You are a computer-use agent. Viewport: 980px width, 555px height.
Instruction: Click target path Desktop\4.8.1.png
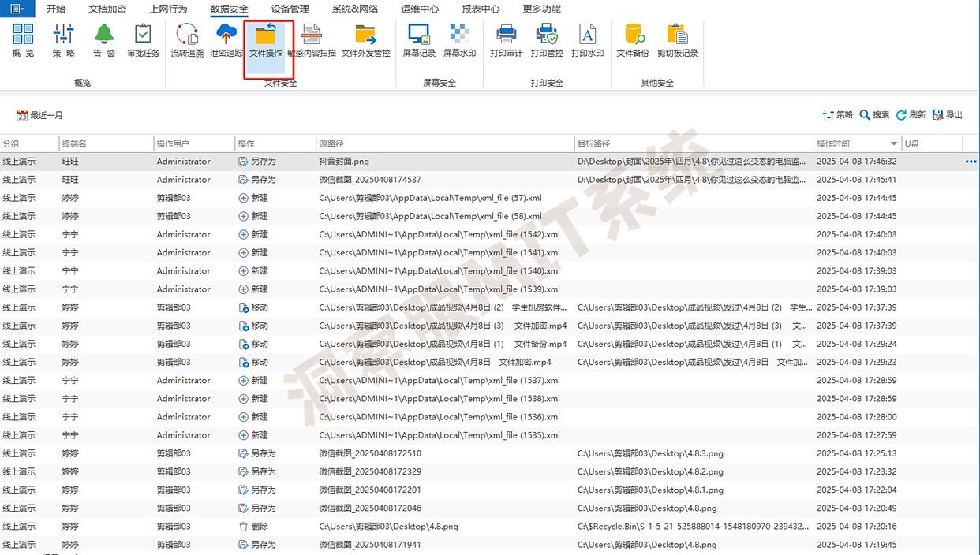click(x=650, y=490)
